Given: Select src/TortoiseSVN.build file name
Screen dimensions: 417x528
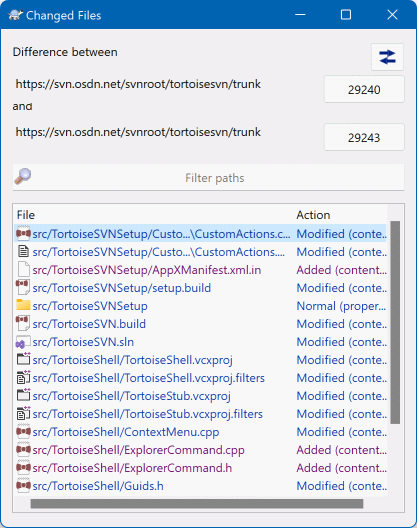Looking at the screenshot, I should (x=89, y=324).
